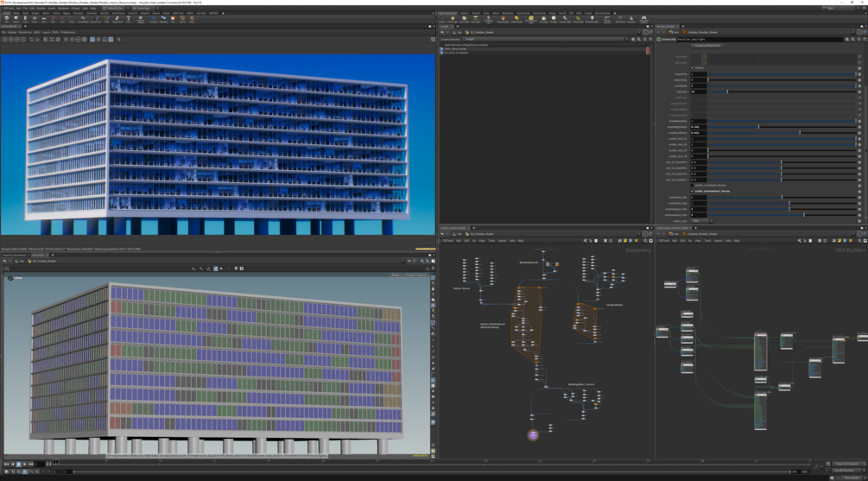Click the mat path segment in parameter pane
Viewport: 868px width, 481px height.
(675, 32)
